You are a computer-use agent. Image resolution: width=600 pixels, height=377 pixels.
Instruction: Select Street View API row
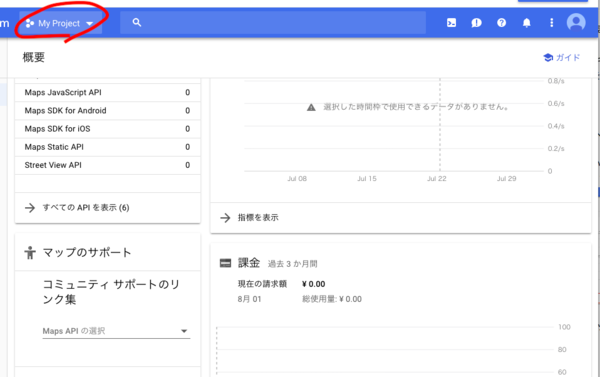tap(108, 165)
